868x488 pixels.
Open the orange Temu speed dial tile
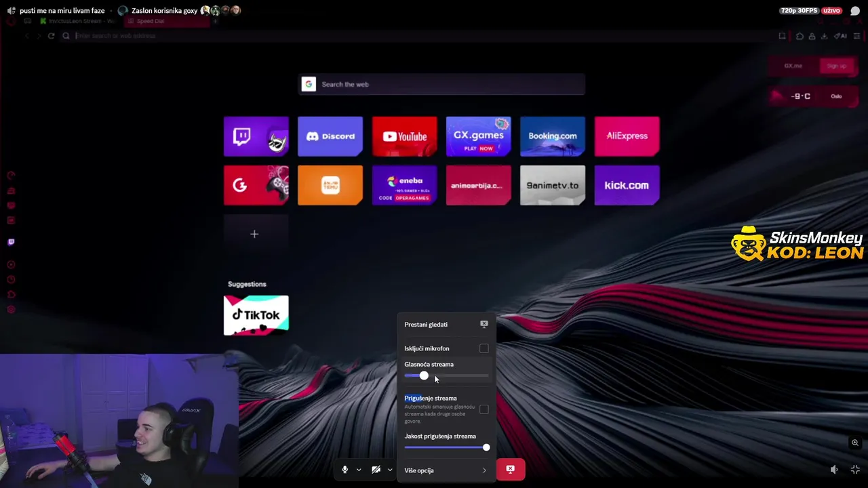click(x=330, y=185)
